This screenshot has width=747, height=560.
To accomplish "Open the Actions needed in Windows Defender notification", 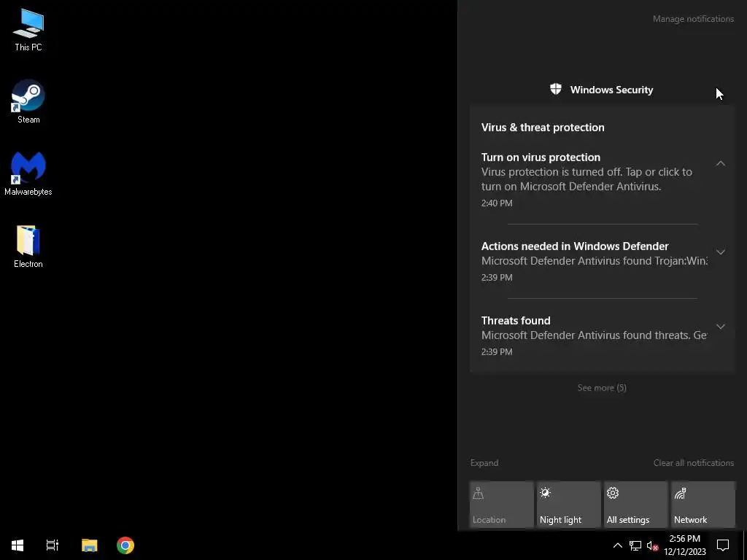I will (593, 262).
